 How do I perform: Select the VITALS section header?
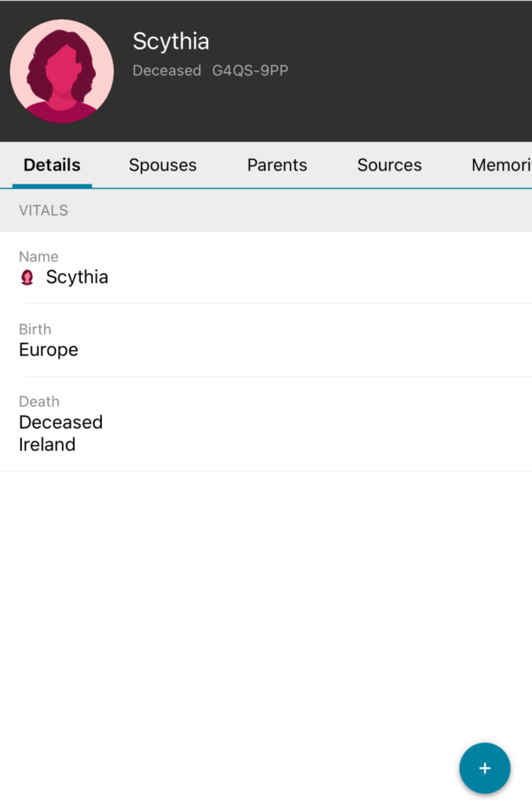click(x=44, y=210)
